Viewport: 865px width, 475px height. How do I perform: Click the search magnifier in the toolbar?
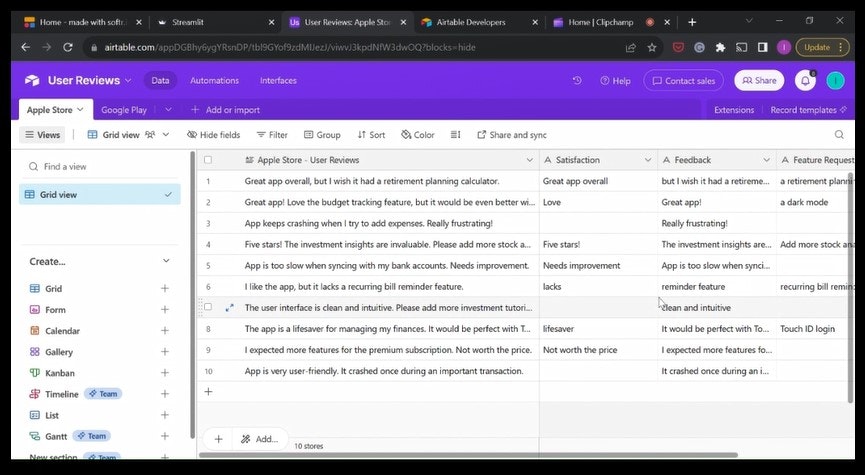point(839,135)
